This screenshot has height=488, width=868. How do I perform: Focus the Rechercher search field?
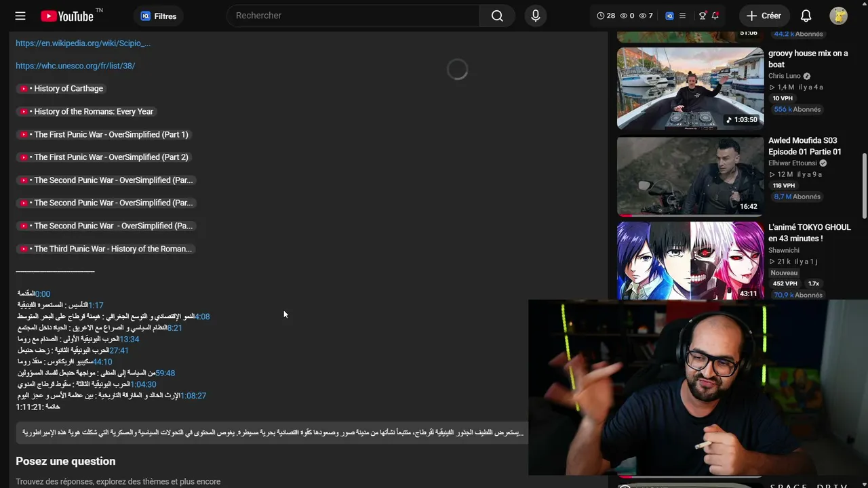coord(353,16)
